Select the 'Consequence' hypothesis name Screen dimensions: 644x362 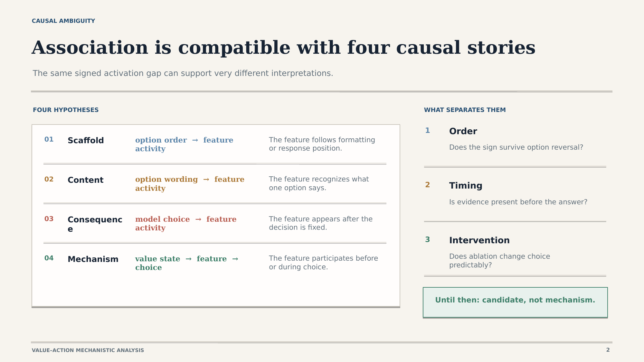tap(95, 224)
